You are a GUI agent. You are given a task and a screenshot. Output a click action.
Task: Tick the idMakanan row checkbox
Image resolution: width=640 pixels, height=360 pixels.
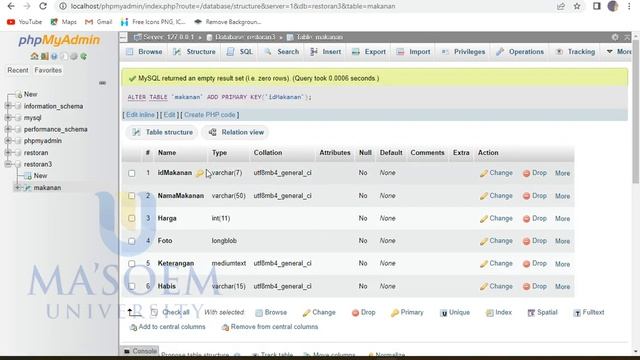pos(131,173)
